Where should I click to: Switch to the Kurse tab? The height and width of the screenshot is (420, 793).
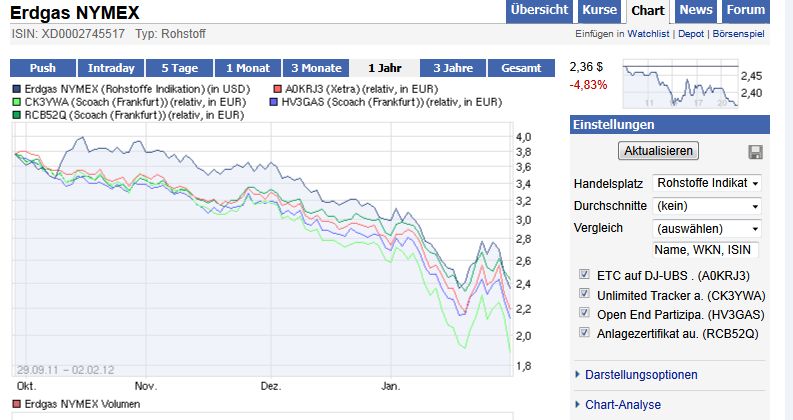(x=600, y=11)
